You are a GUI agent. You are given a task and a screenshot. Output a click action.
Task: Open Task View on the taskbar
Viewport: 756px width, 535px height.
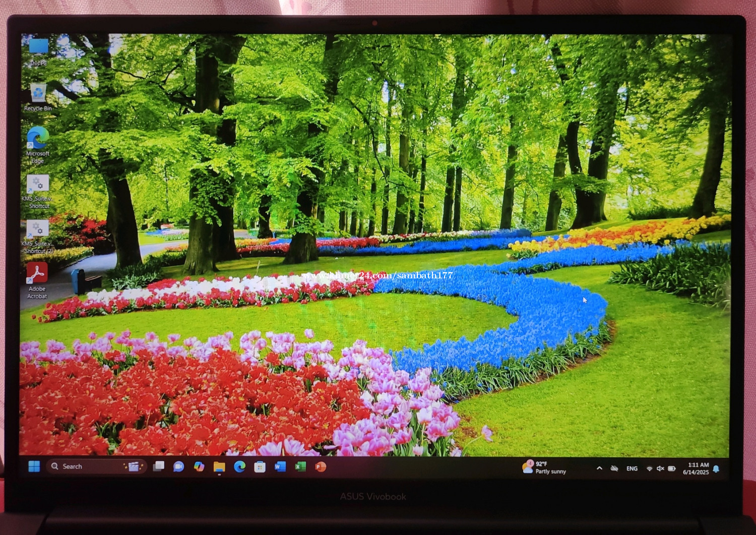pos(159,466)
